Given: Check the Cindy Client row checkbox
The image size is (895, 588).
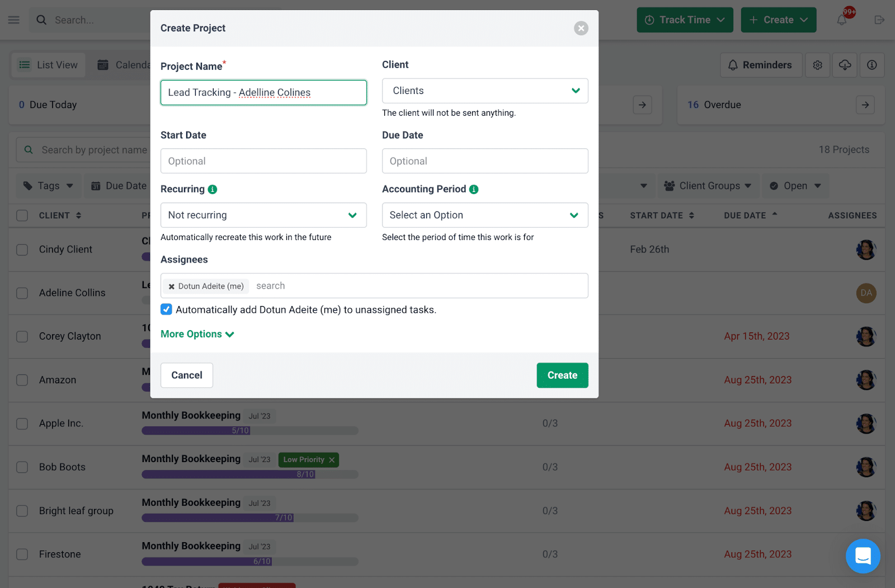Looking at the screenshot, I should coord(22,250).
